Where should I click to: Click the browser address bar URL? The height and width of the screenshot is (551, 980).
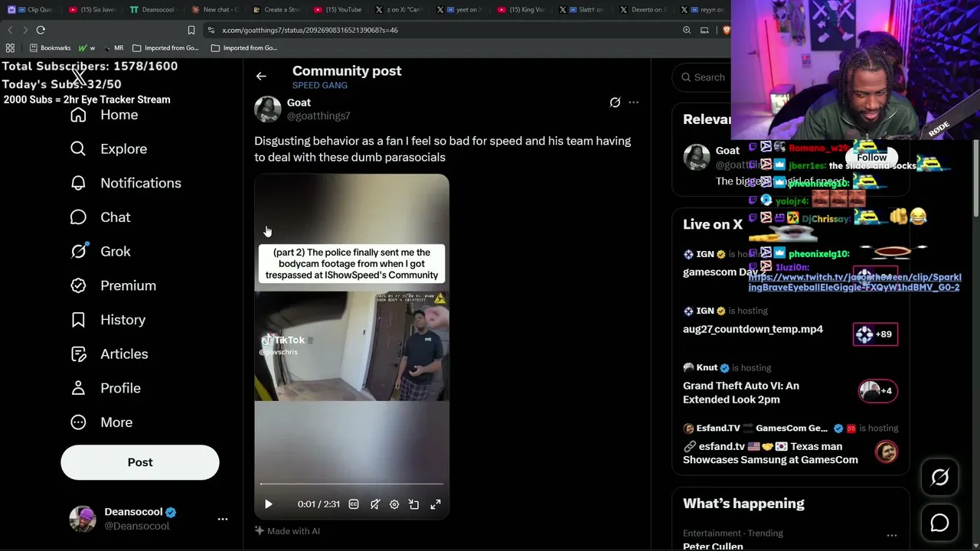310,30
